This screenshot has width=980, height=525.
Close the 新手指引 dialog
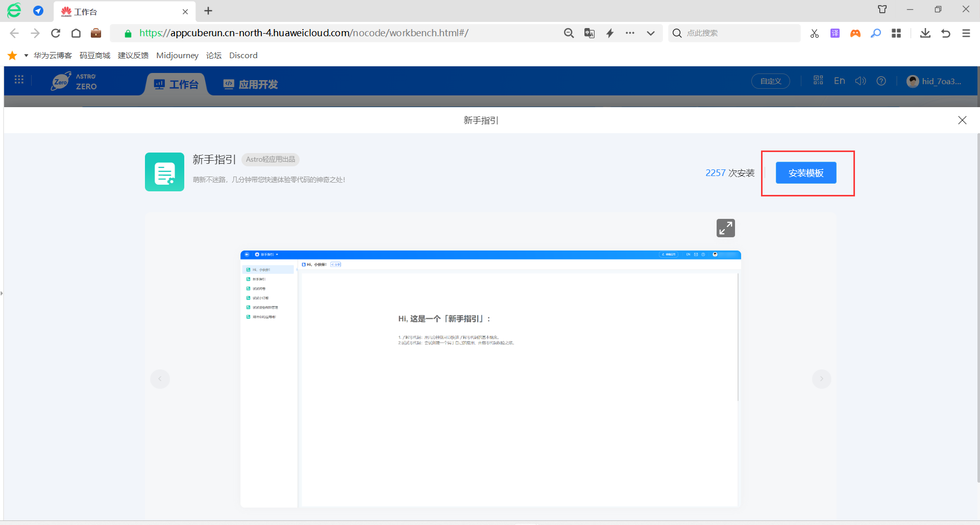pyautogui.click(x=962, y=120)
